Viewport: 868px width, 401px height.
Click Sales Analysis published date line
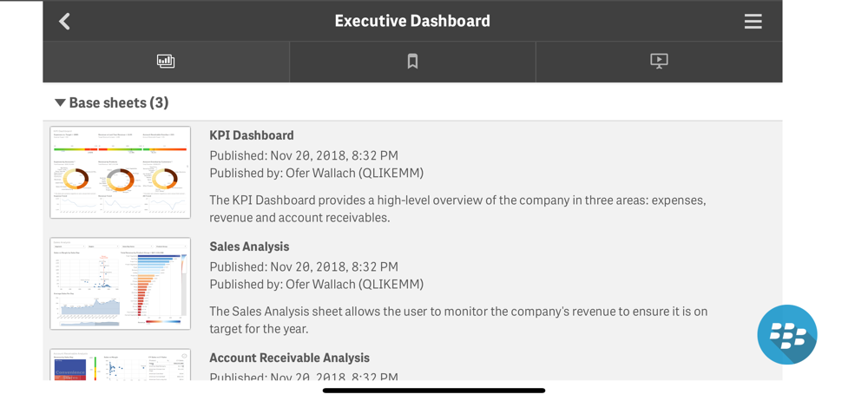tap(303, 266)
